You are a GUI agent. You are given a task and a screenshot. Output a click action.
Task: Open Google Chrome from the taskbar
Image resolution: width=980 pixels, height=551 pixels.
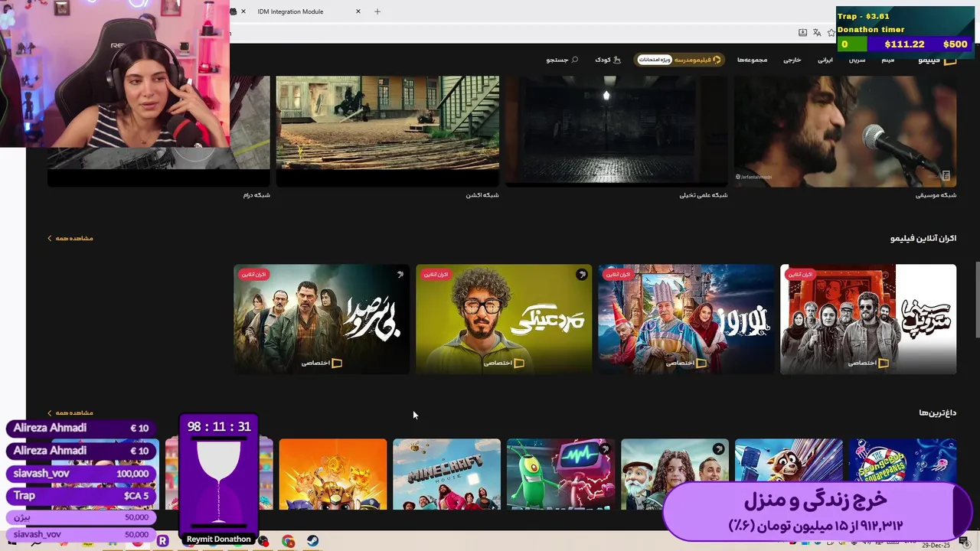tap(288, 541)
